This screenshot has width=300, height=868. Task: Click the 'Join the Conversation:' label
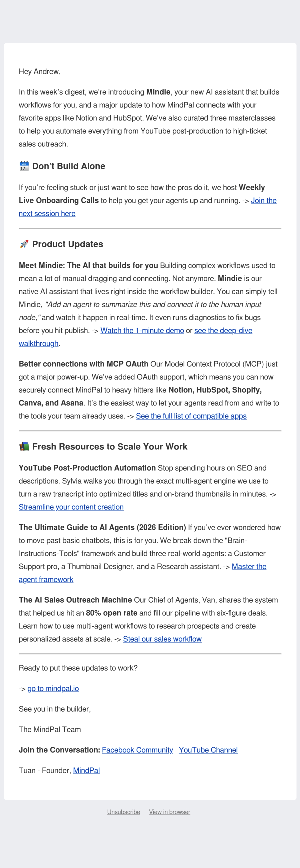pos(59,750)
